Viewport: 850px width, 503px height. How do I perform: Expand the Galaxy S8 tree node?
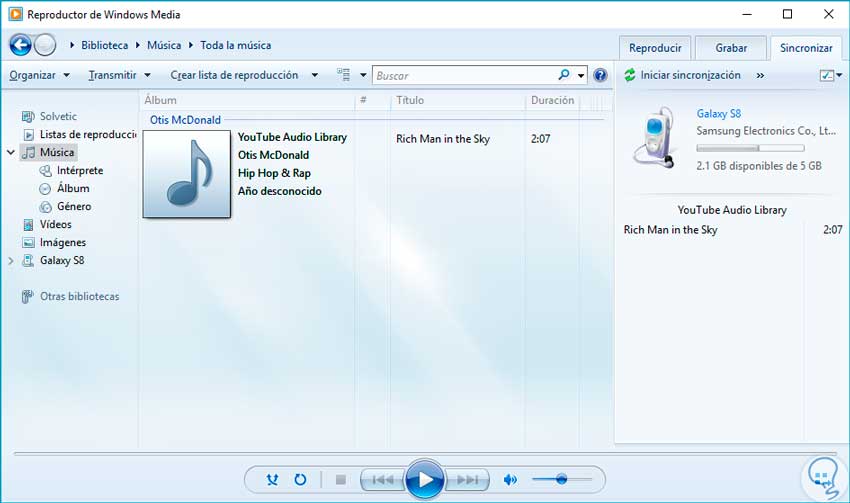click(x=11, y=260)
